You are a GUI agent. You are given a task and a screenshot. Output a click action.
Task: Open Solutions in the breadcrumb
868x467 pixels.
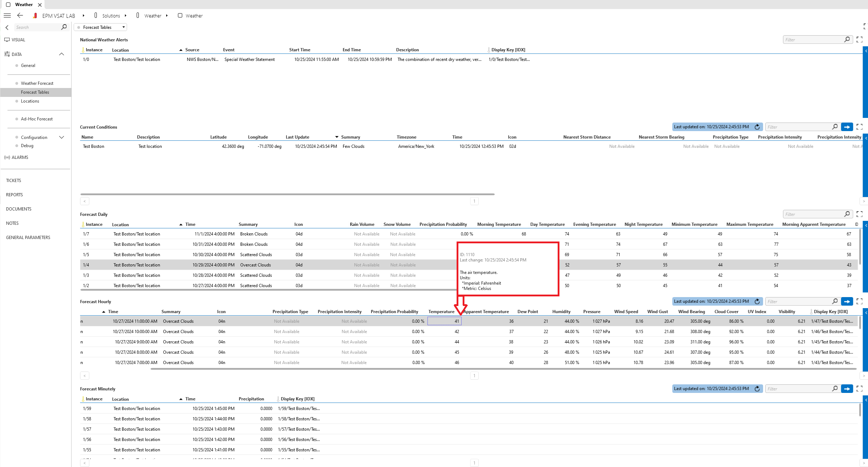111,16
